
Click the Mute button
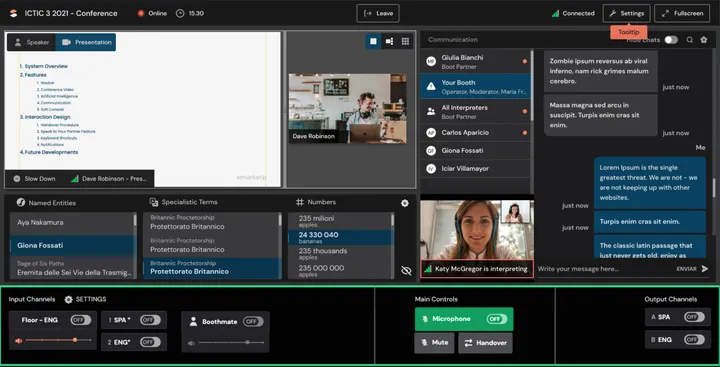click(434, 343)
